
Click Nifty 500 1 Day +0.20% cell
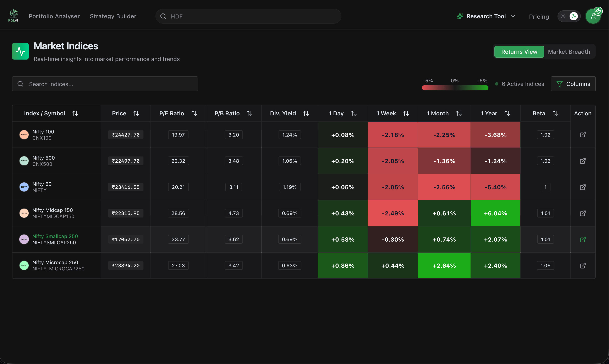pos(343,161)
